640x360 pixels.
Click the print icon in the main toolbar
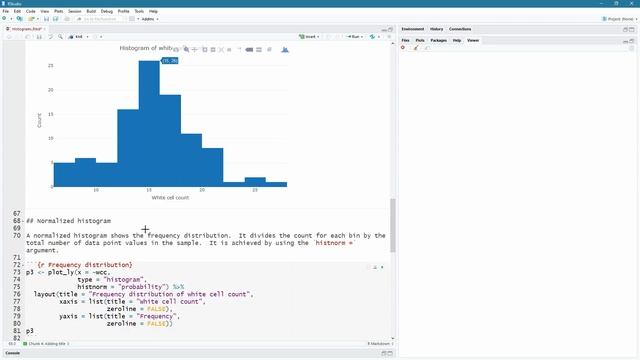click(67, 19)
